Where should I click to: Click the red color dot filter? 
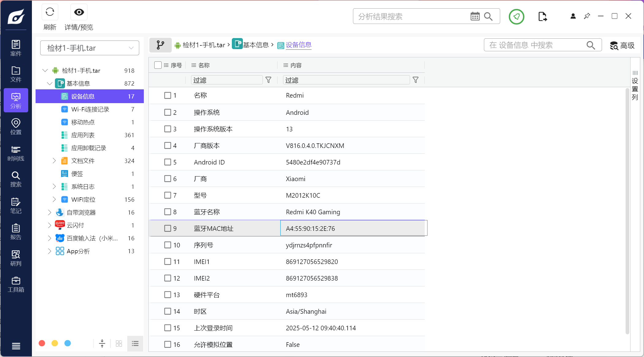pos(42,343)
